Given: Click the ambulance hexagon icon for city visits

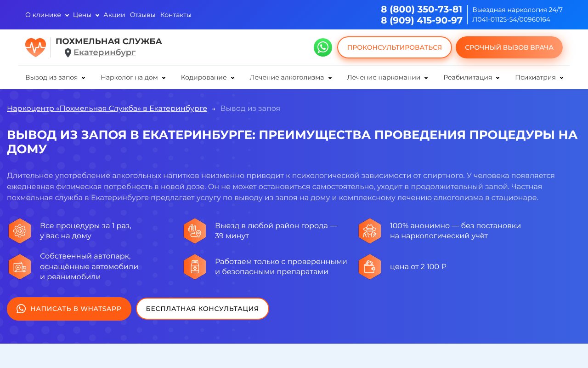Looking at the screenshot, I should [194, 230].
